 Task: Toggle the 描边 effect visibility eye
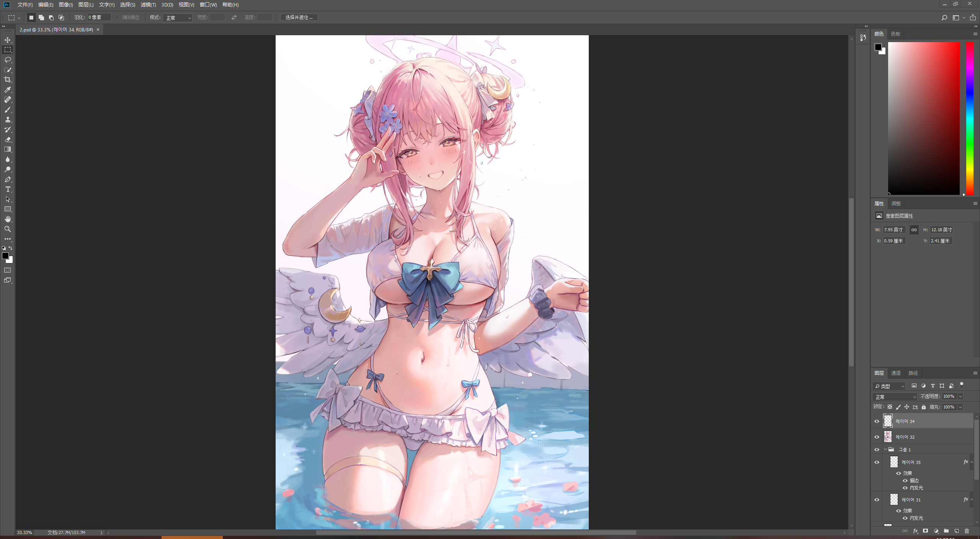pyautogui.click(x=905, y=480)
